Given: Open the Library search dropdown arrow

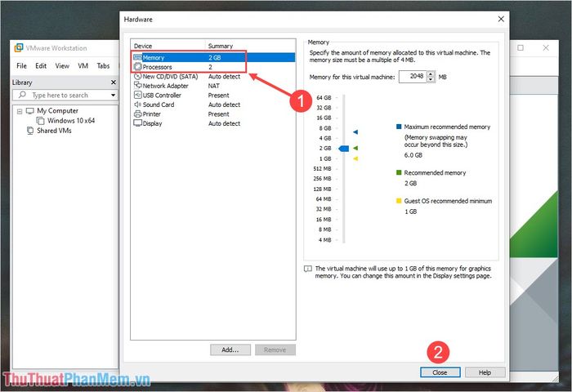Looking at the screenshot, I should pos(114,96).
